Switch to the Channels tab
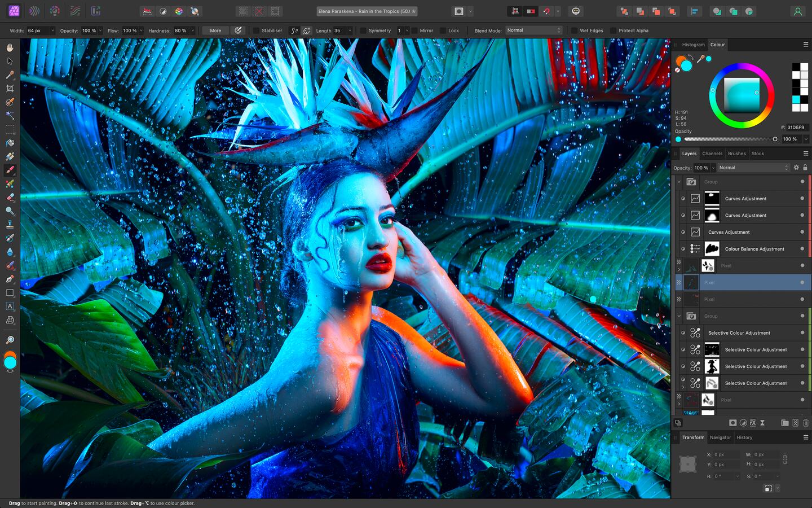The image size is (812, 508). (712, 153)
